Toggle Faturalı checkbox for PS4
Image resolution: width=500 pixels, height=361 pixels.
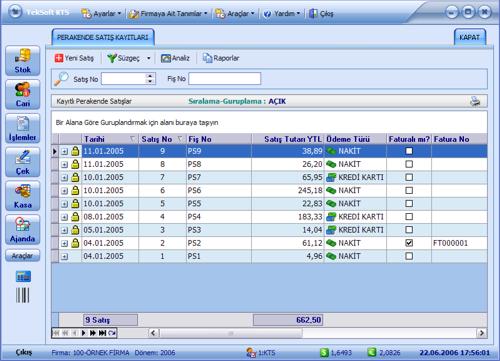(x=409, y=217)
